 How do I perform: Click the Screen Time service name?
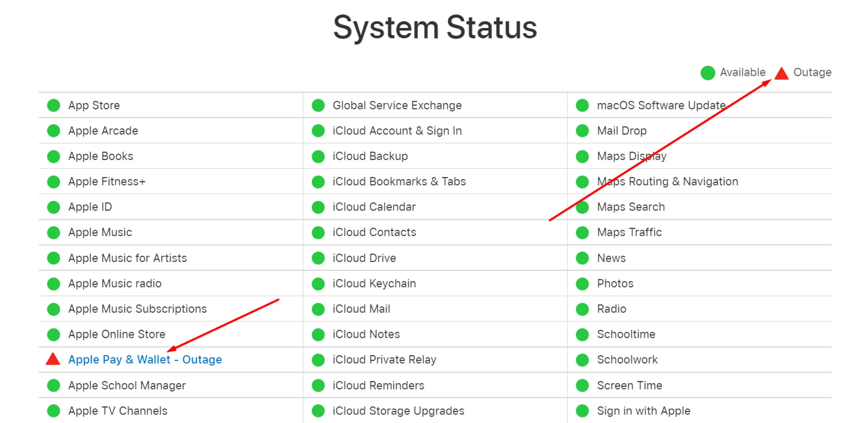pyautogui.click(x=629, y=385)
